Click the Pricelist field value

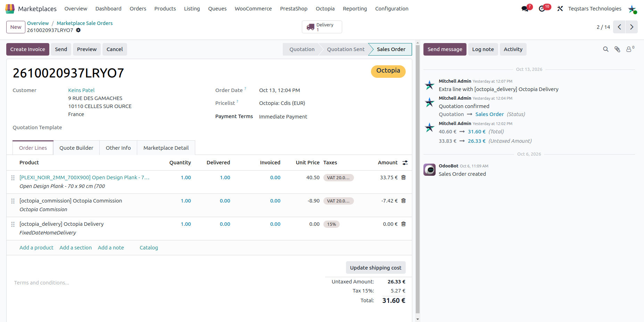point(282,103)
